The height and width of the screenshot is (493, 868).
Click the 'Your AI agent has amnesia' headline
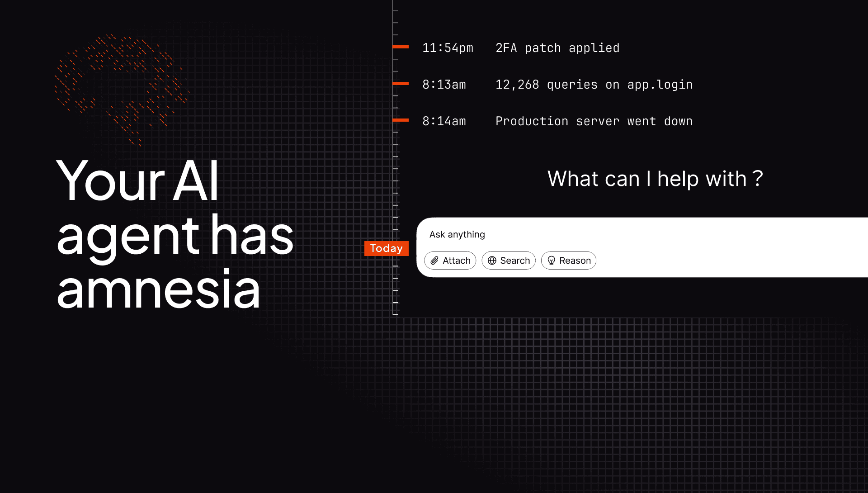click(175, 233)
